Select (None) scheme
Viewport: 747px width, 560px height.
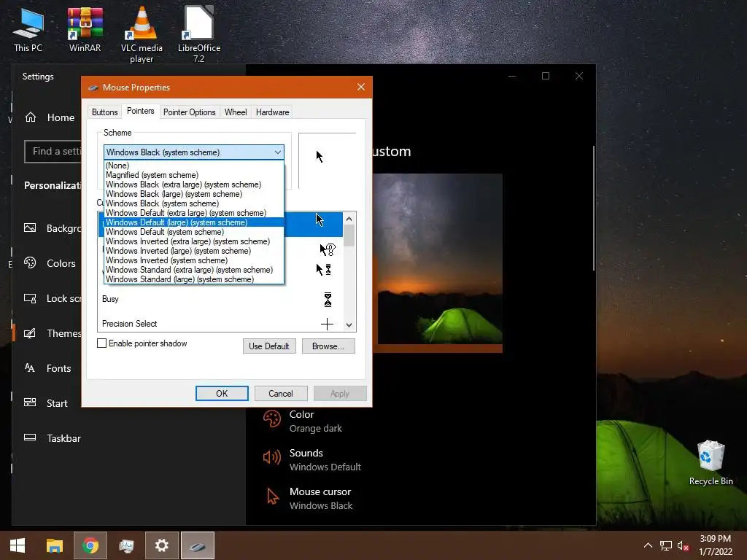194,166
